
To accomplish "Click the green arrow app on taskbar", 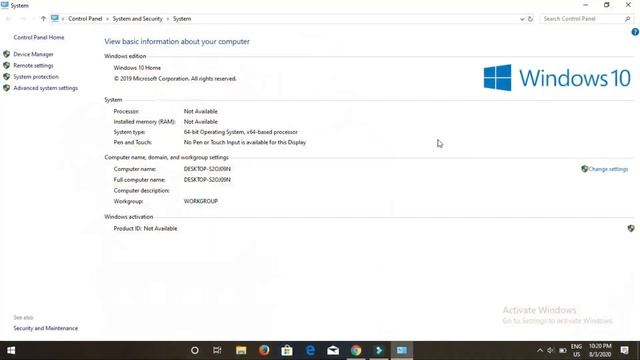I will [379, 350].
